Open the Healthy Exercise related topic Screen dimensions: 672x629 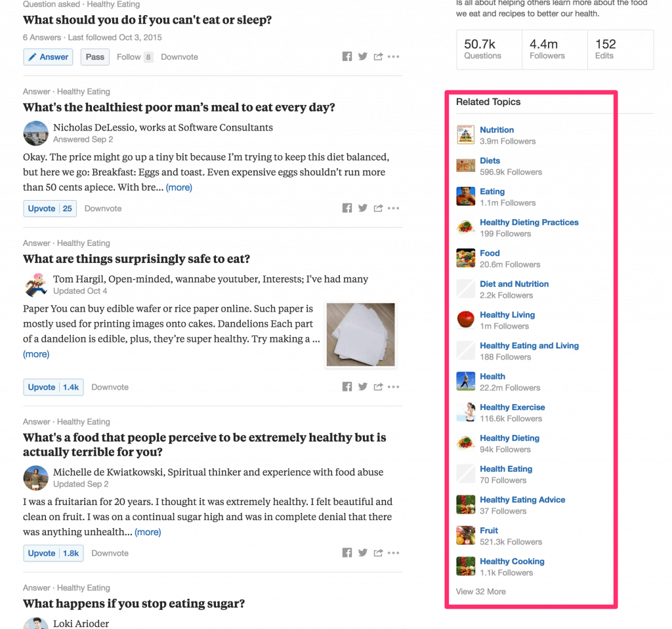pos(512,407)
